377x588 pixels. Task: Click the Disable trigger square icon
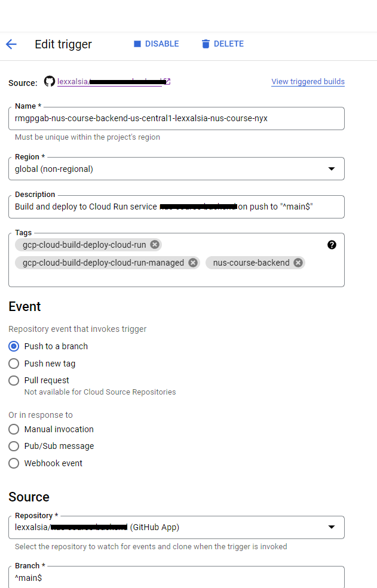click(x=137, y=44)
